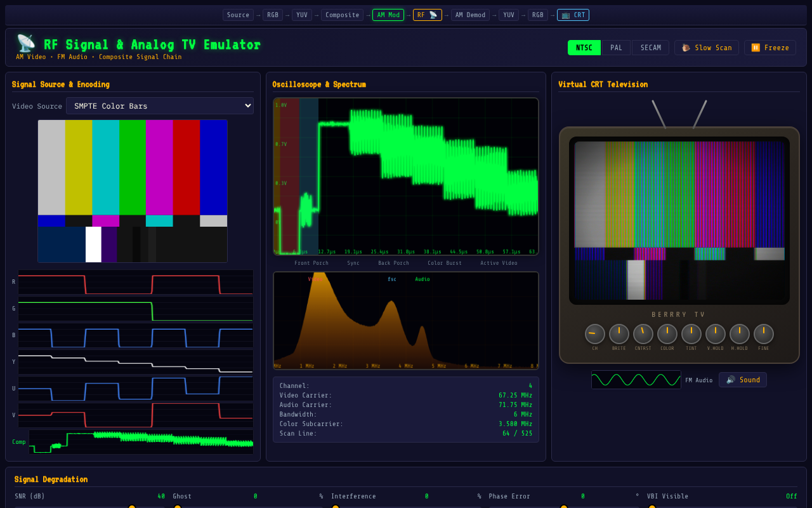Image resolution: width=812 pixels, height=508 pixels.
Task: Adjust the FINE tuning knob
Action: tap(764, 334)
